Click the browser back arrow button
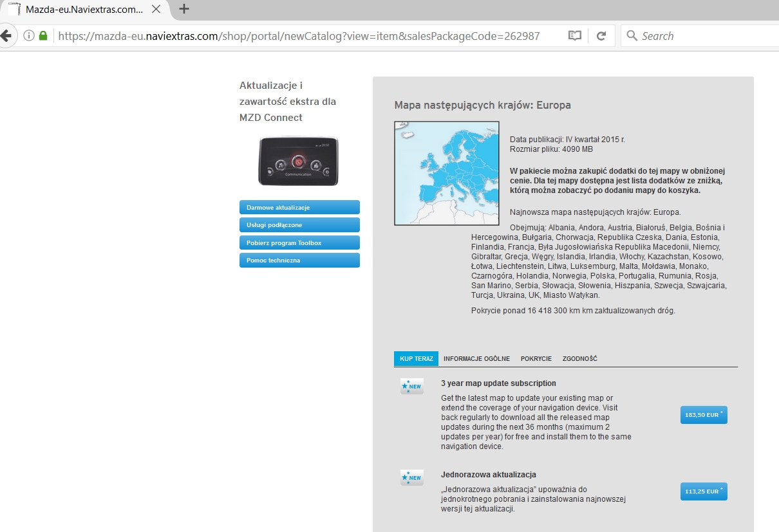 [6, 36]
